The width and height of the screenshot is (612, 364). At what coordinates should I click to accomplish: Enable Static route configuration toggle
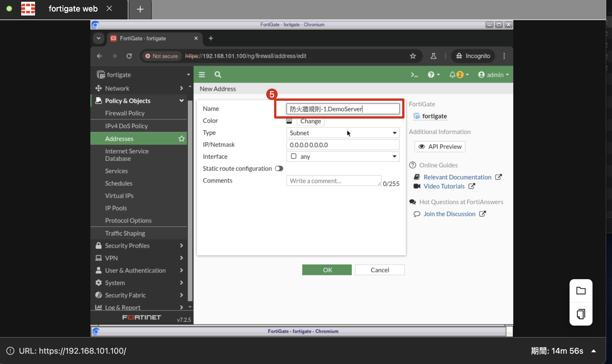click(x=279, y=169)
